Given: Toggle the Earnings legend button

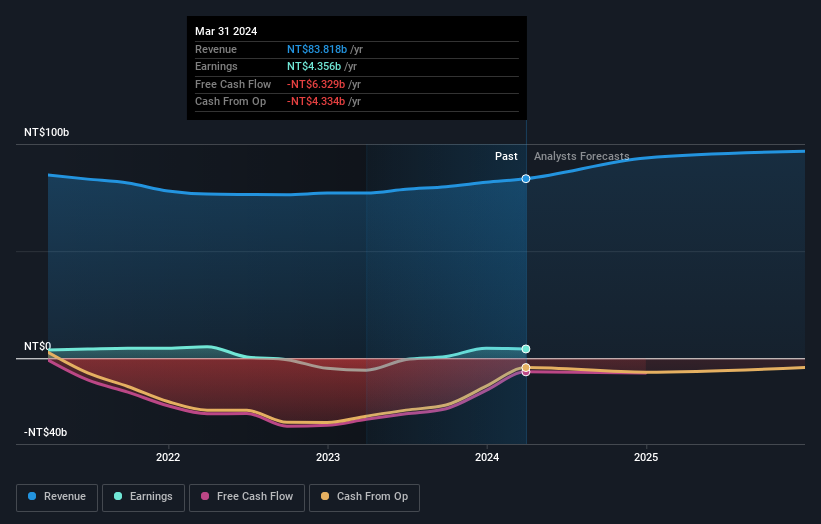Looking at the screenshot, I should (x=143, y=497).
